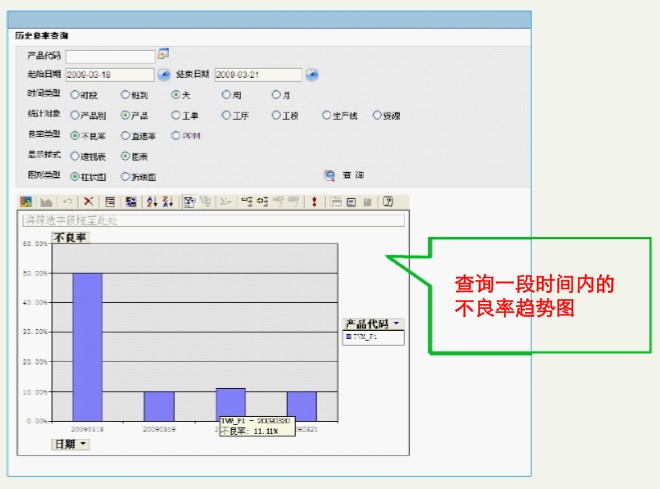
Task: Click the show top/bottom items icon
Action: click(205, 202)
